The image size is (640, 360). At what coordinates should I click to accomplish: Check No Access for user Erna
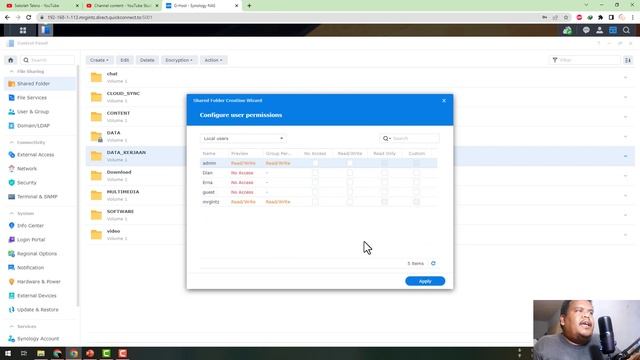[315, 182]
